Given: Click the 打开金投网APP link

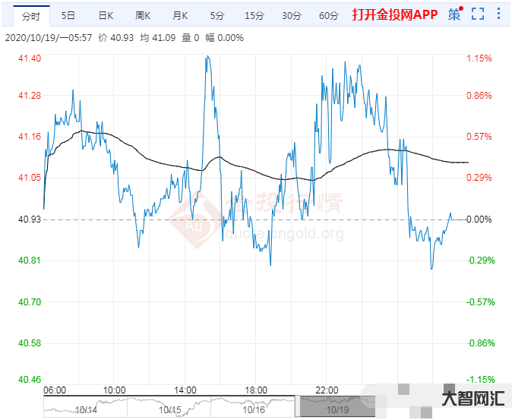Looking at the screenshot, I should pos(394,14).
